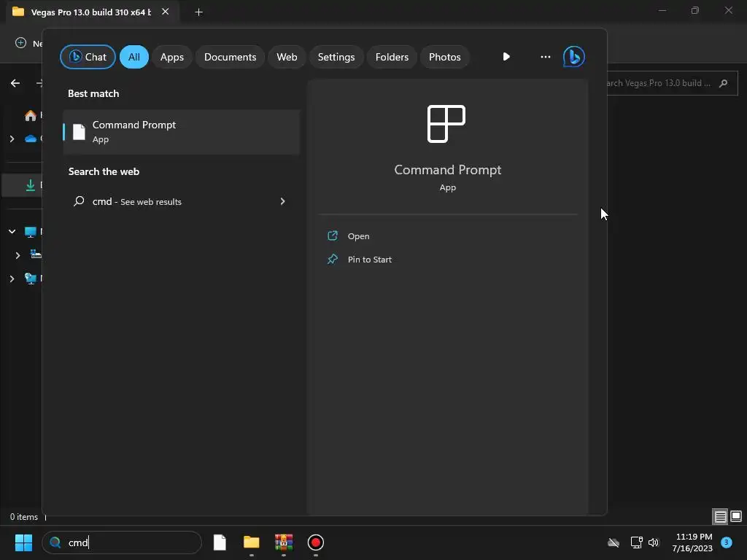The image size is (747, 560).
Task: Click the Bing icon at search panel top right
Action: pyautogui.click(x=573, y=57)
